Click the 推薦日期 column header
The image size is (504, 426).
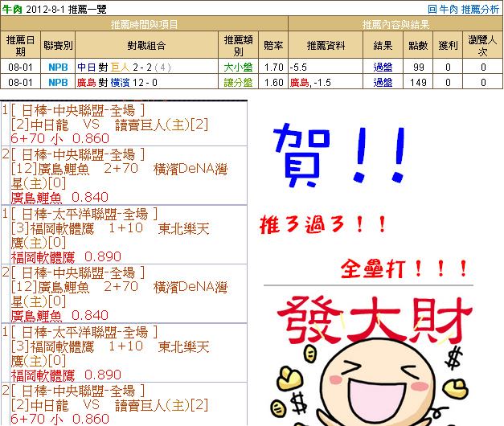click(20, 45)
